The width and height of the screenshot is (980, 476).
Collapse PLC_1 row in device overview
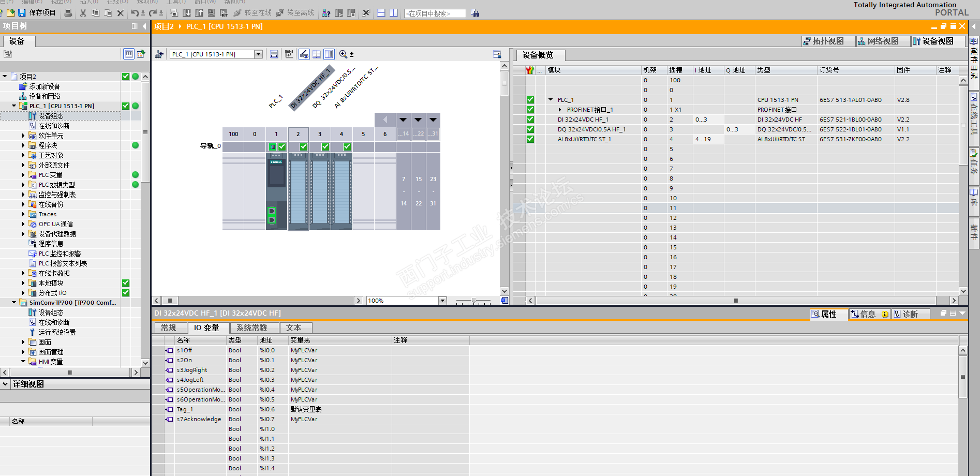click(x=551, y=100)
